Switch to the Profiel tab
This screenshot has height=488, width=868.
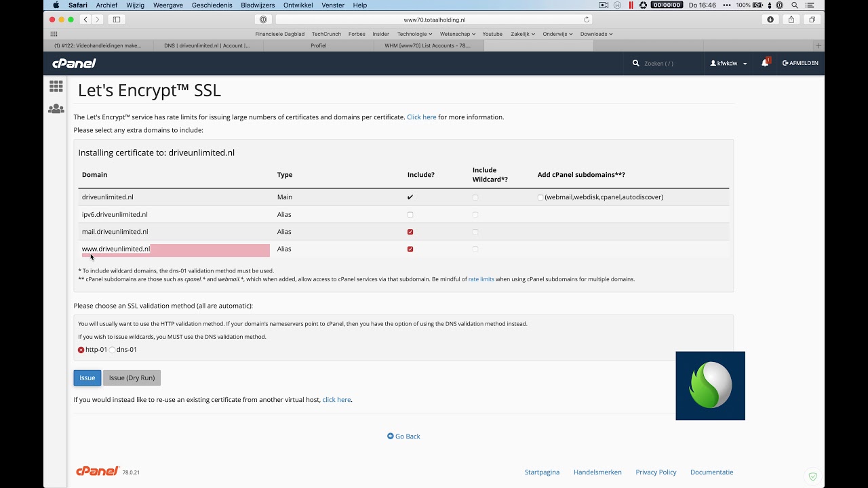pyautogui.click(x=319, y=45)
